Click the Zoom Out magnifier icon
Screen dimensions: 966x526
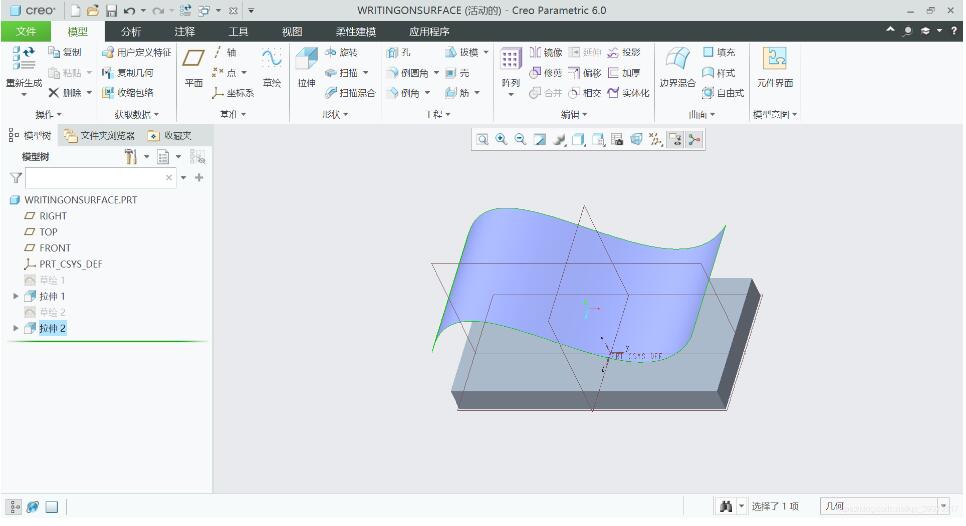pyautogui.click(x=521, y=140)
